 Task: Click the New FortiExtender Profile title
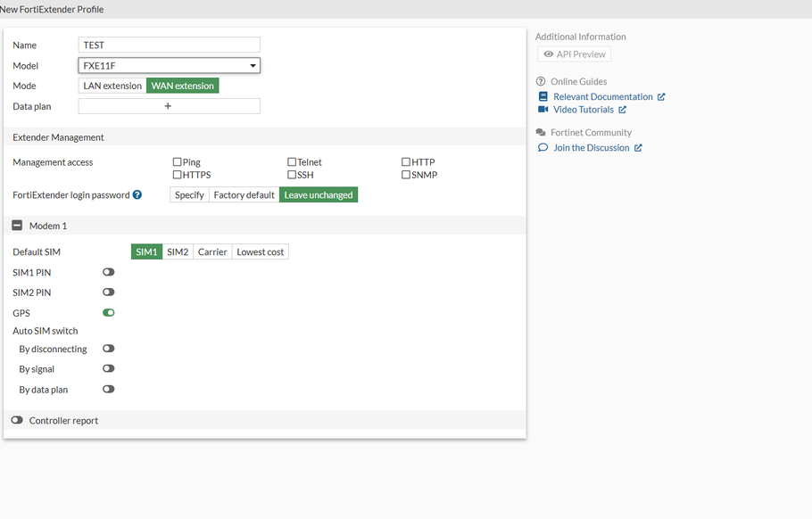coord(52,9)
